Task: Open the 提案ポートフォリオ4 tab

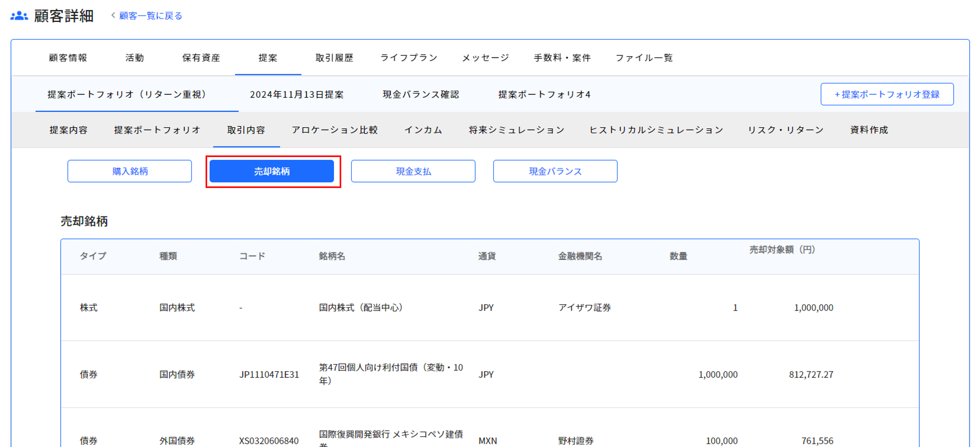Action: (x=544, y=94)
